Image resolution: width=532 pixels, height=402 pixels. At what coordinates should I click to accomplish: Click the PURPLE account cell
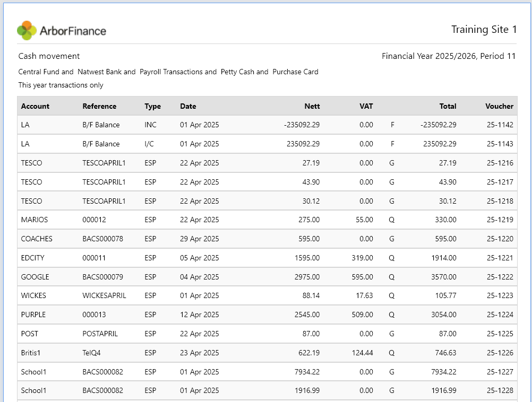(x=33, y=314)
